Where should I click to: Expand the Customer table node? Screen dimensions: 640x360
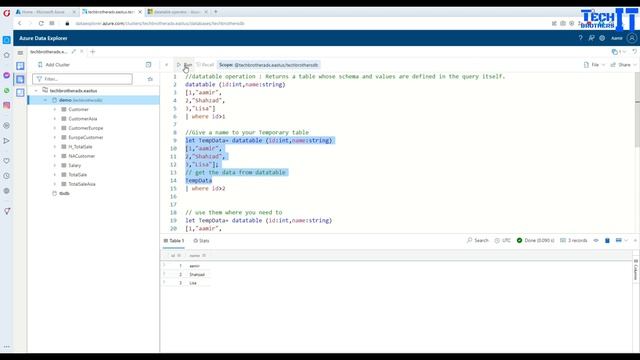point(55,109)
